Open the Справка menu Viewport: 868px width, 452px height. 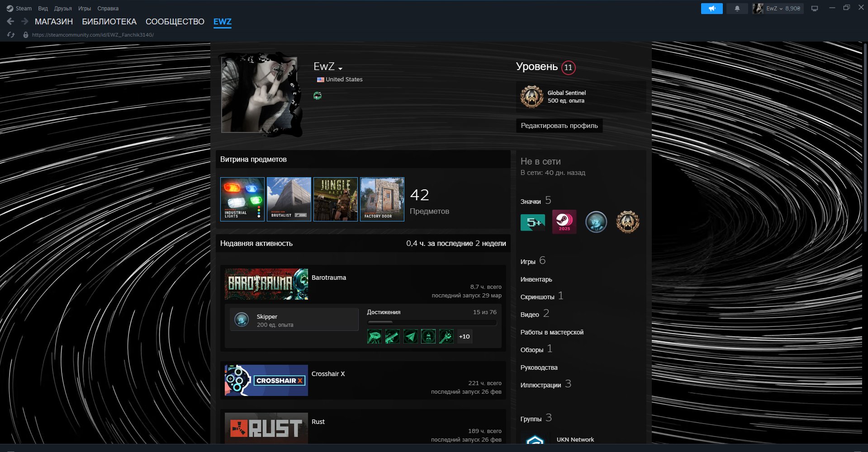point(108,8)
